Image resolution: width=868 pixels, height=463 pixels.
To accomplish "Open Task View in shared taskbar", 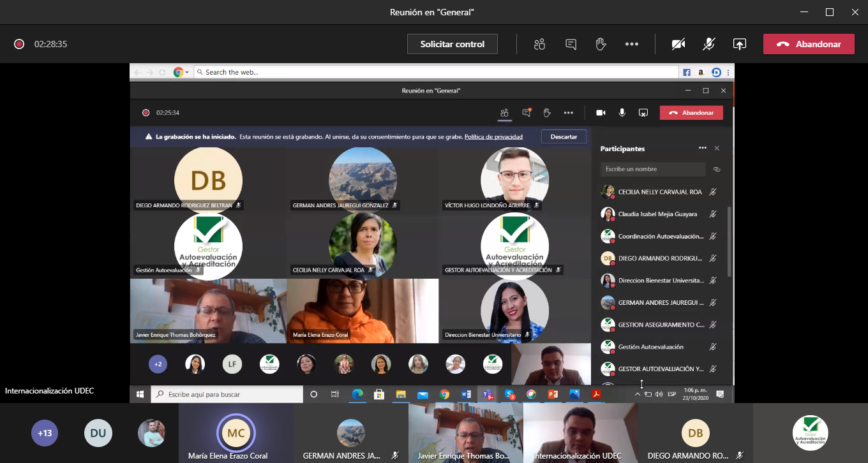I will pyautogui.click(x=335, y=394).
